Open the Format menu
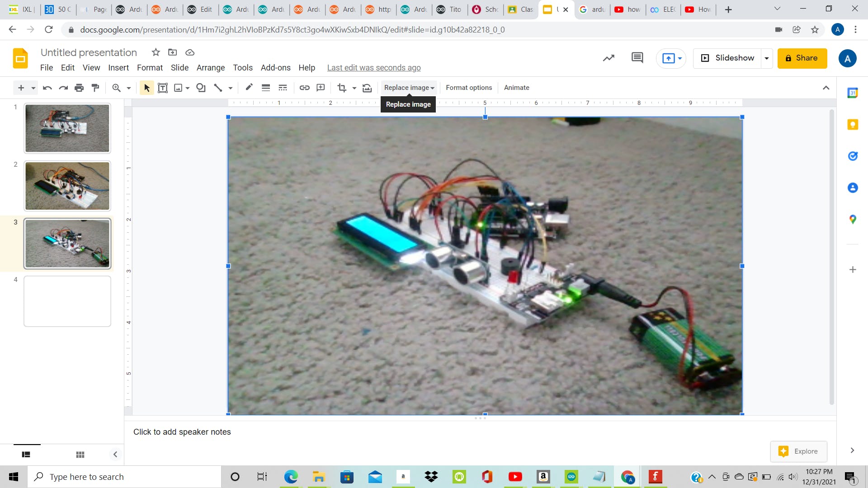The width and height of the screenshot is (868, 488). coord(150,68)
